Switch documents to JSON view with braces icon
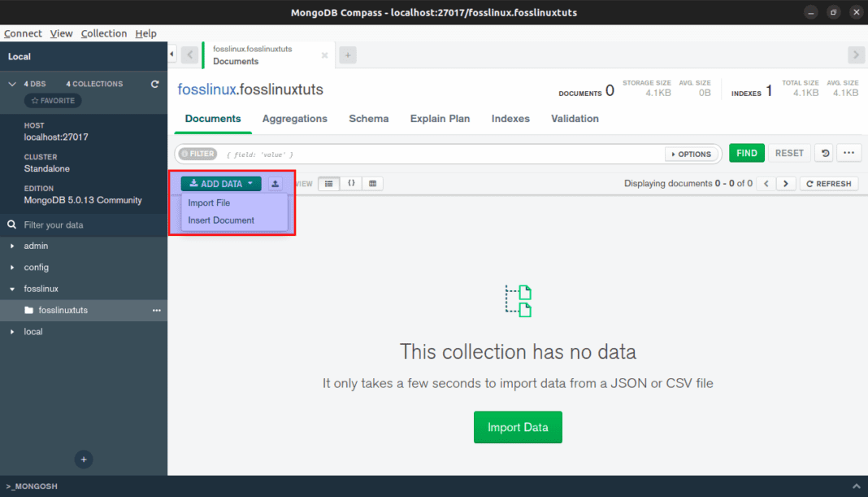Image resolution: width=868 pixels, height=497 pixels. pyautogui.click(x=350, y=183)
